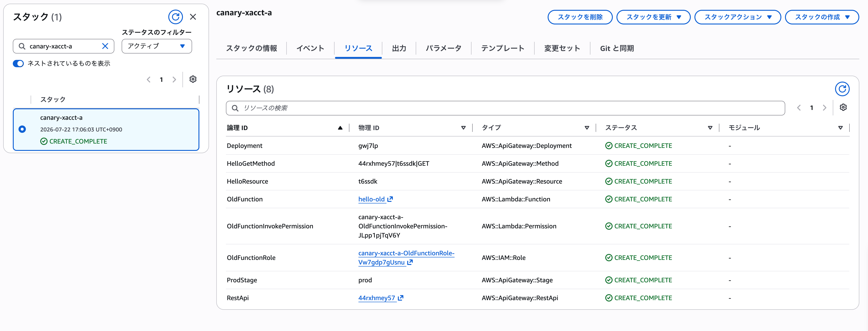868x331 pixels.
Task: Open スタックアクション dropdown menu
Action: 738,17
